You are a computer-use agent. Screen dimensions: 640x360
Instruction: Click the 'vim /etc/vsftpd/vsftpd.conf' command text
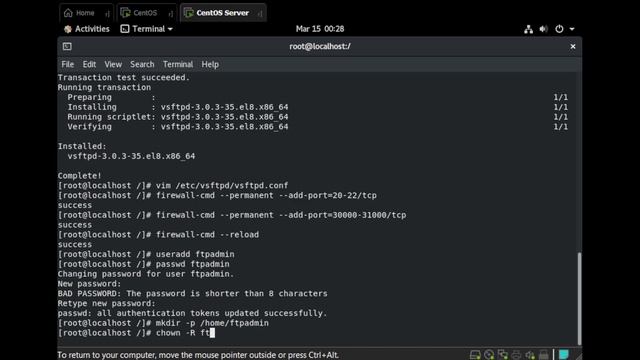222,186
